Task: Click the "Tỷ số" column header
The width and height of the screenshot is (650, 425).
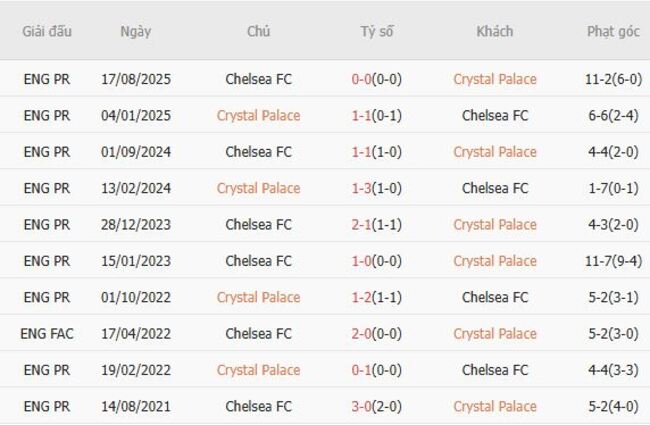Action: coord(377,31)
